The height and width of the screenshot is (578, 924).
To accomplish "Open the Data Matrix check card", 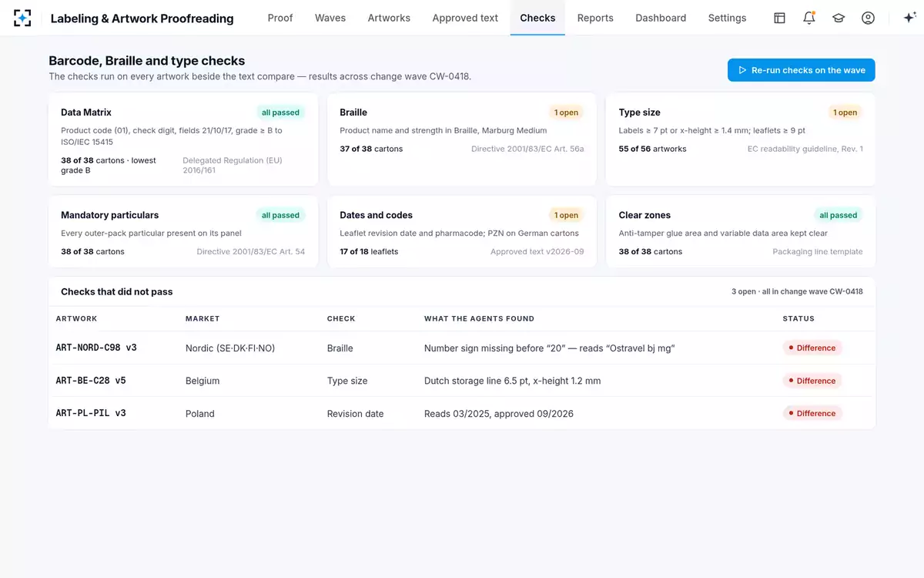I will tap(183, 139).
